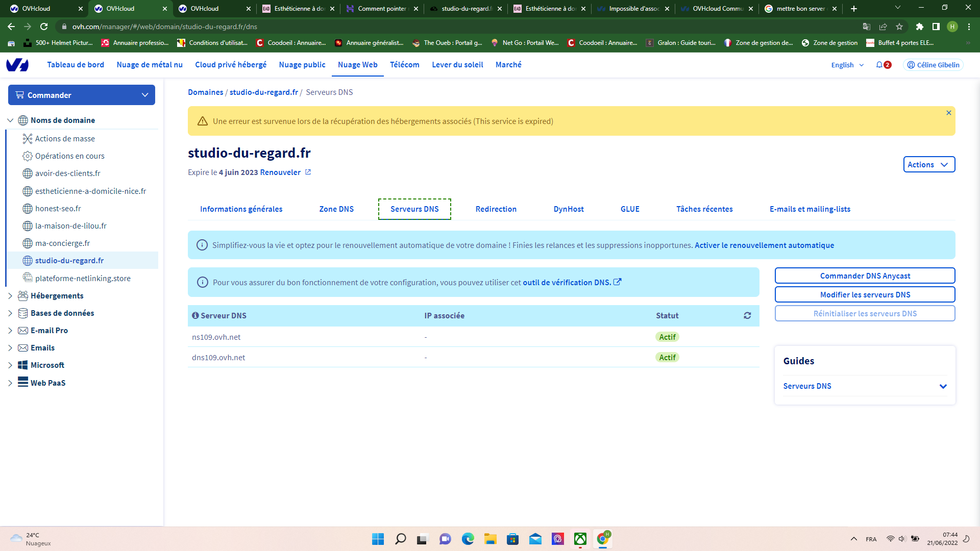Image resolution: width=980 pixels, height=551 pixels.
Task: Open Microsoft Store from taskbar
Action: pos(513,539)
